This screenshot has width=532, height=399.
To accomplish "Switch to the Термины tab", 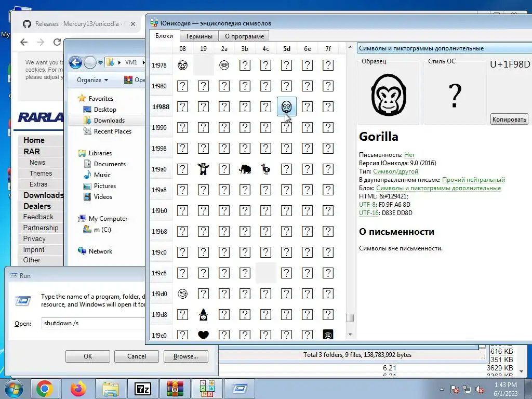I will pyautogui.click(x=199, y=36).
